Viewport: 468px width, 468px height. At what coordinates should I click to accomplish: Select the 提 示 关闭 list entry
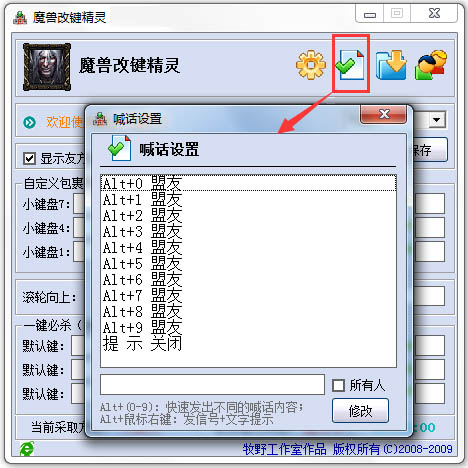pos(248,343)
